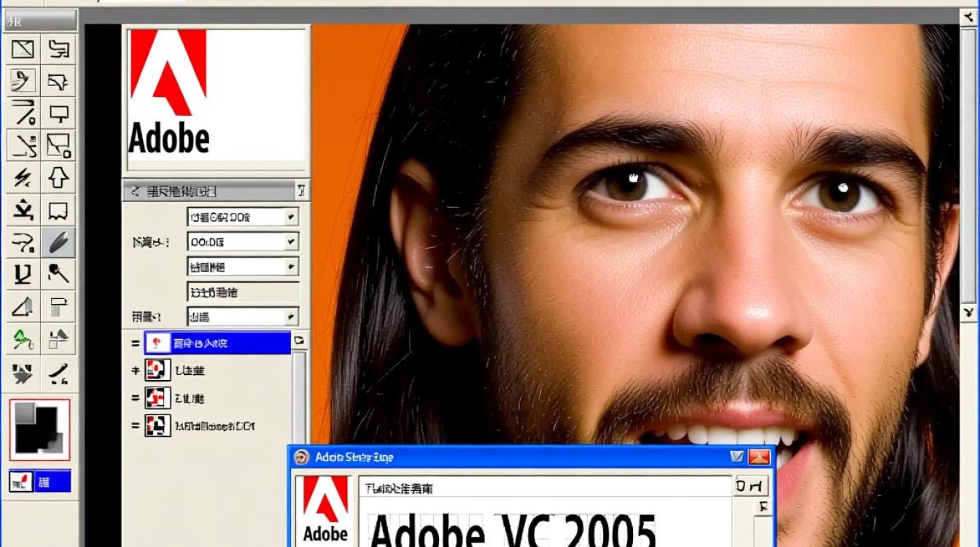
Task: Select the Pen-shaped tool below the brush
Action: [22, 274]
